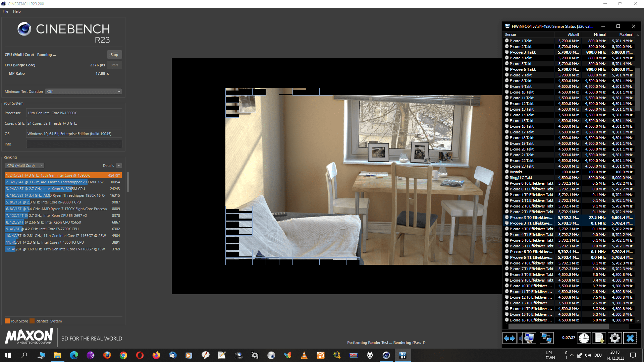
Task: Select the i7-1165G7 @15W ranking row
Action: (x=63, y=249)
